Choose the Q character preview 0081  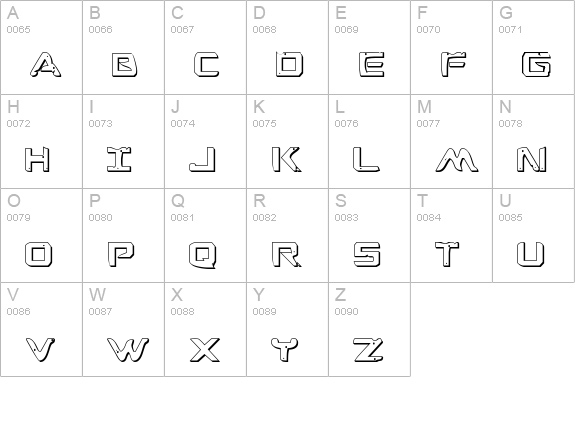203,255
